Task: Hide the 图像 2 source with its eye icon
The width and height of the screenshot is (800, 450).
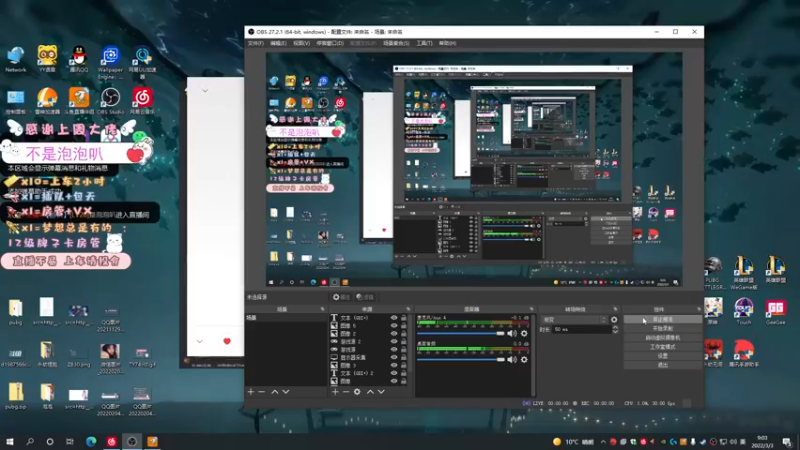Action: tap(394, 334)
